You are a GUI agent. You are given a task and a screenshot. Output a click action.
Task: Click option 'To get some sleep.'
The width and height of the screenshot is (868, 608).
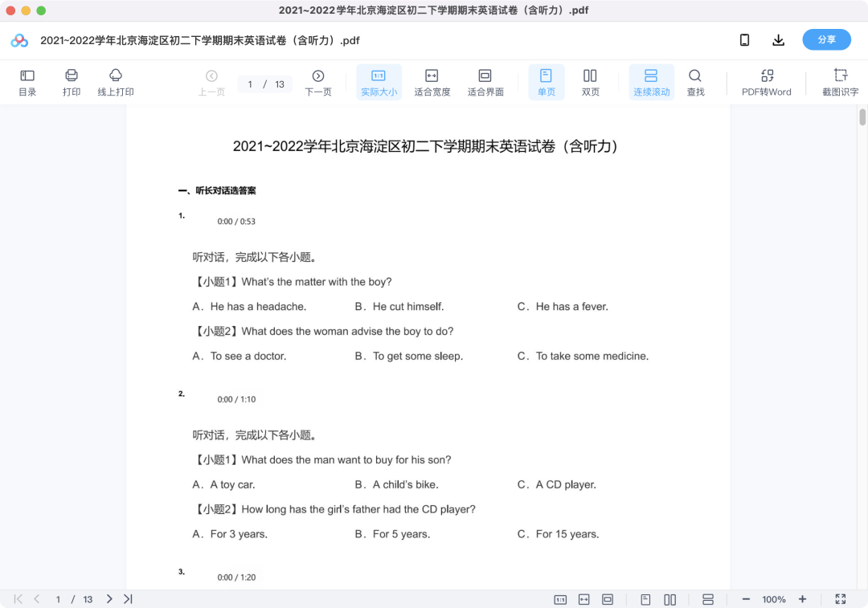(x=418, y=357)
